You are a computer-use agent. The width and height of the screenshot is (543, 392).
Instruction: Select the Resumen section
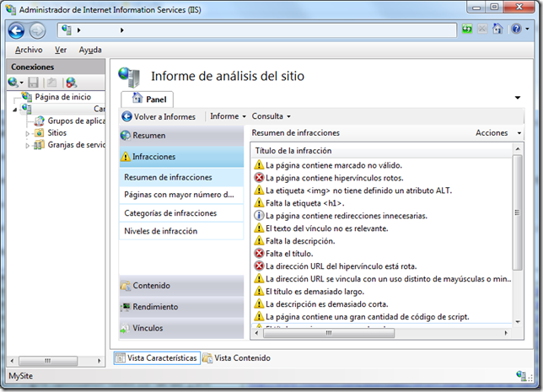(181, 136)
